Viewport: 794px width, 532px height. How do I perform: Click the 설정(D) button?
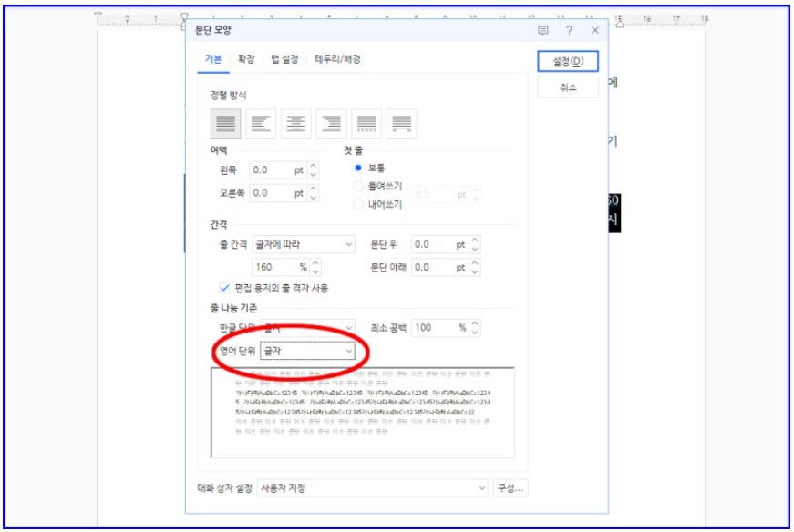point(568,61)
